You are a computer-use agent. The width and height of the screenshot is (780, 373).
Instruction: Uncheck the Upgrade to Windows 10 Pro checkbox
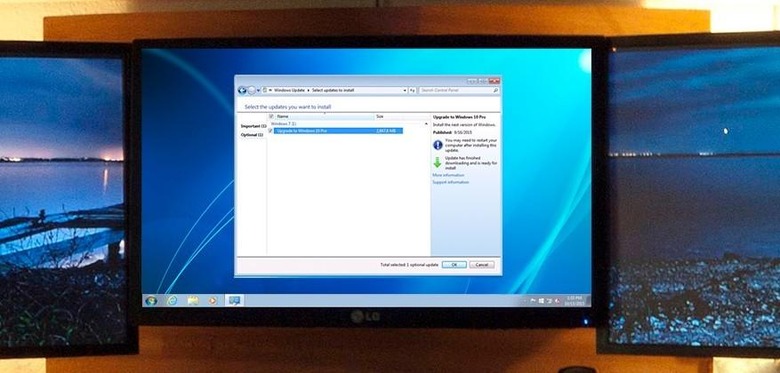(271, 131)
